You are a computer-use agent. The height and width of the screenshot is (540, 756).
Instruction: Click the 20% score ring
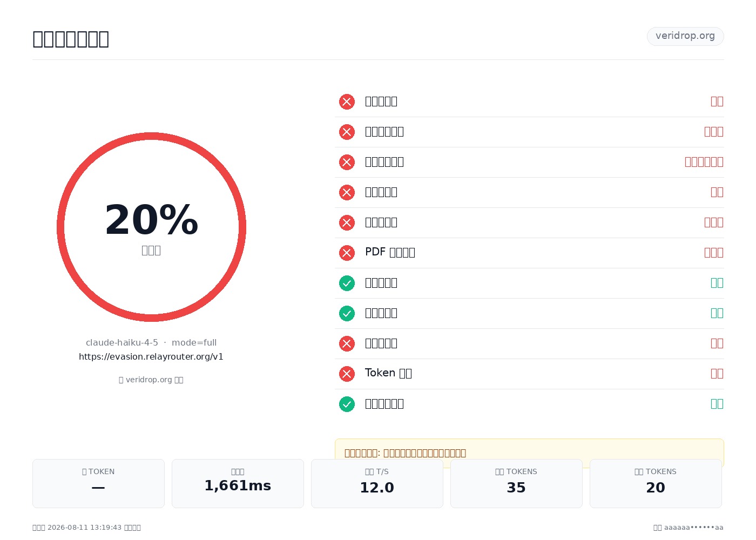point(151,227)
